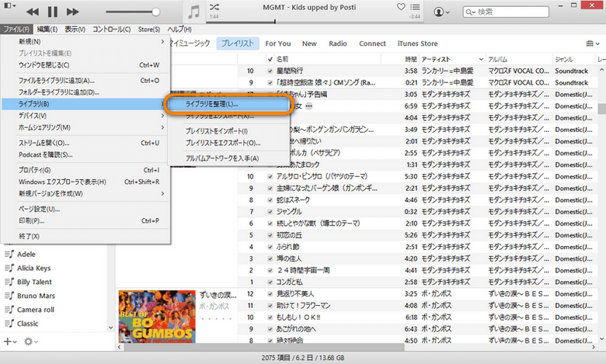
Task: Open the Bruno Mars playlist
Action: coord(36,296)
